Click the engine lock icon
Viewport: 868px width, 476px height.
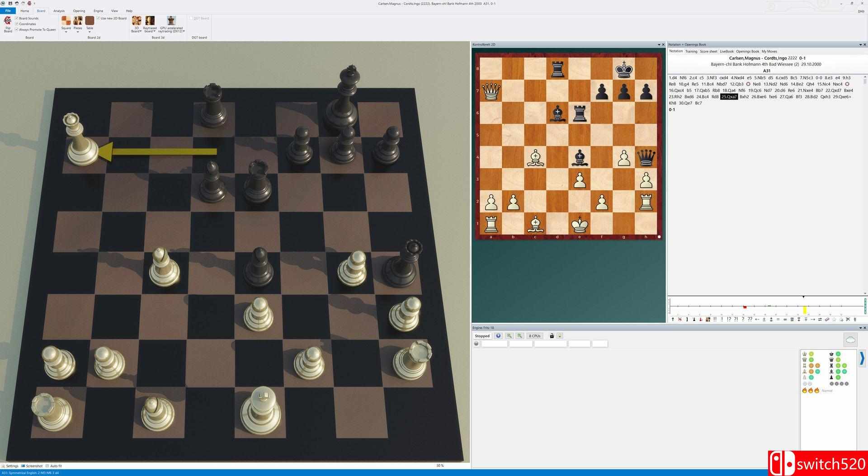point(552,336)
